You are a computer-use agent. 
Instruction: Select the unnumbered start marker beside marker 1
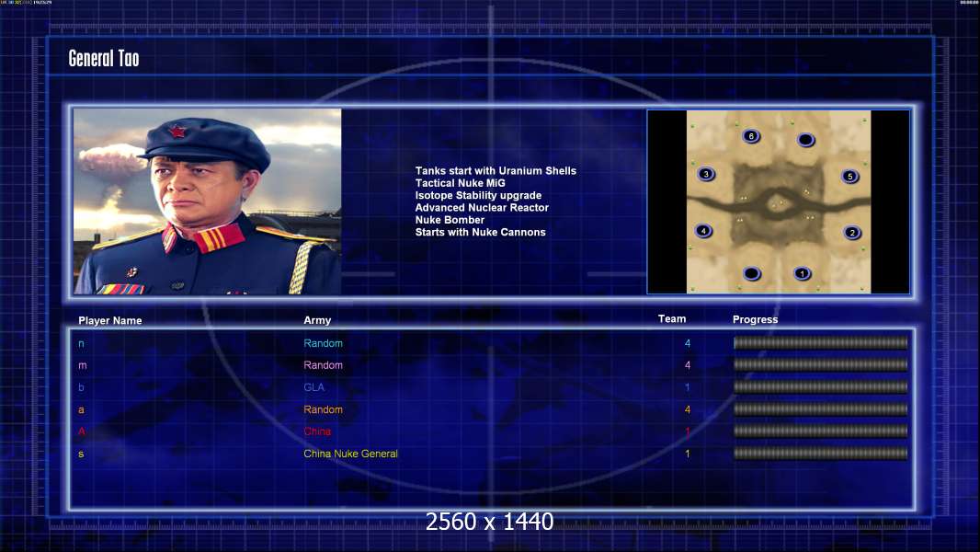[752, 274]
